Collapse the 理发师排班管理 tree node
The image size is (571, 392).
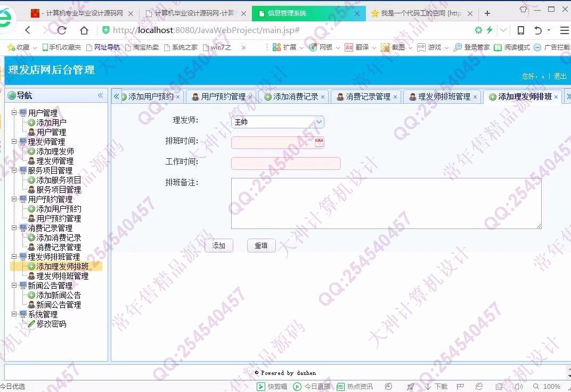(14, 257)
